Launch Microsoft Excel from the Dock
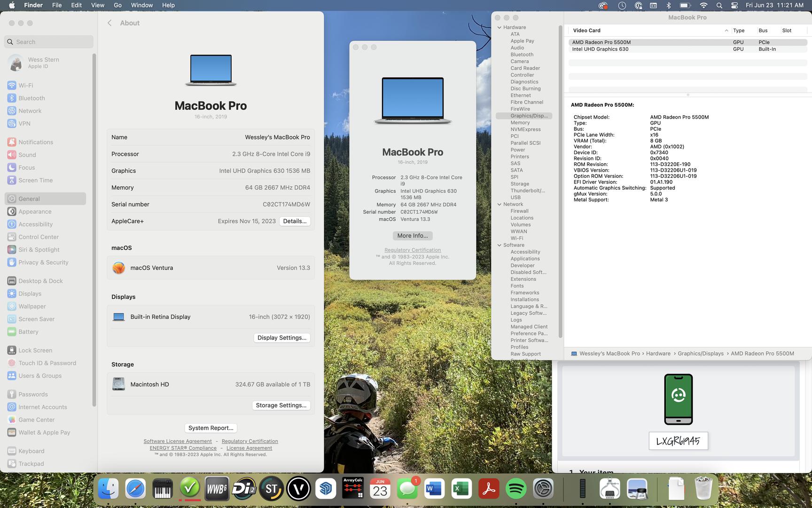Screen dimensions: 812x508 (x=461, y=489)
